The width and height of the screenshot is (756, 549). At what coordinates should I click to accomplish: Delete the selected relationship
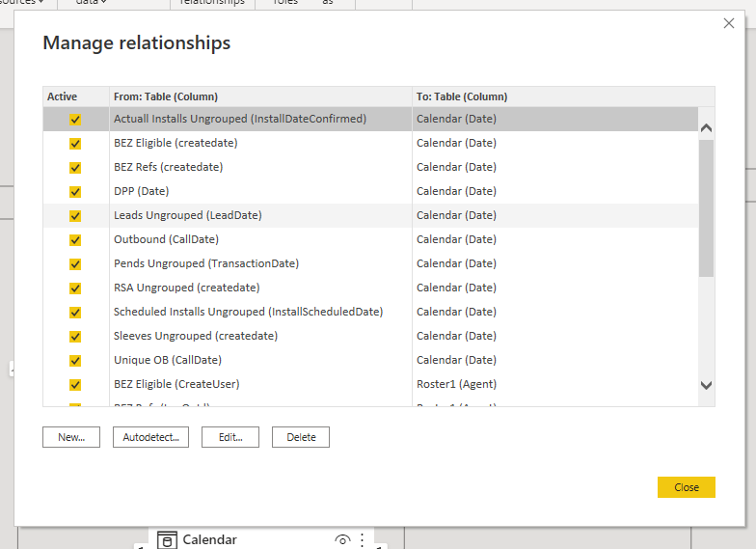coord(301,437)
